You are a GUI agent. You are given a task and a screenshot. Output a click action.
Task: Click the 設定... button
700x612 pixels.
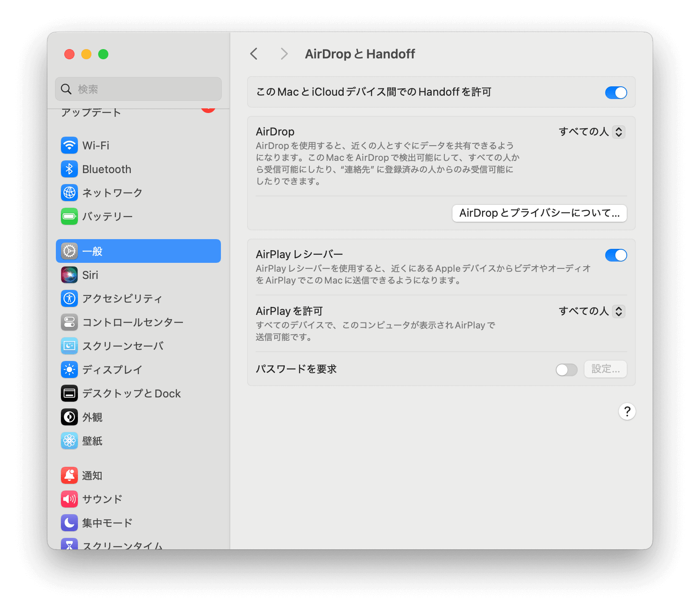(x=606, y=369)
